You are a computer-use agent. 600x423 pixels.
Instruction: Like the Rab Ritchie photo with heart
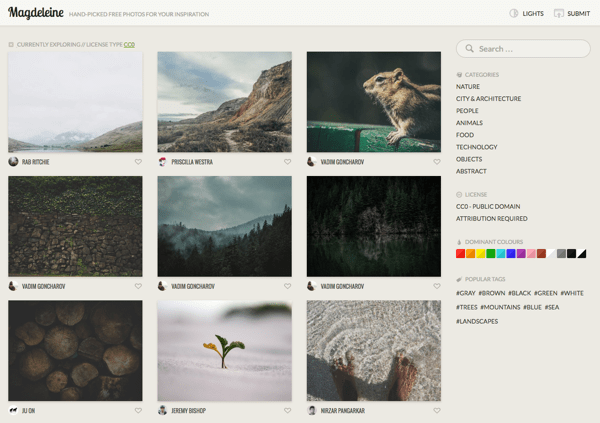(x=138, y=161)
